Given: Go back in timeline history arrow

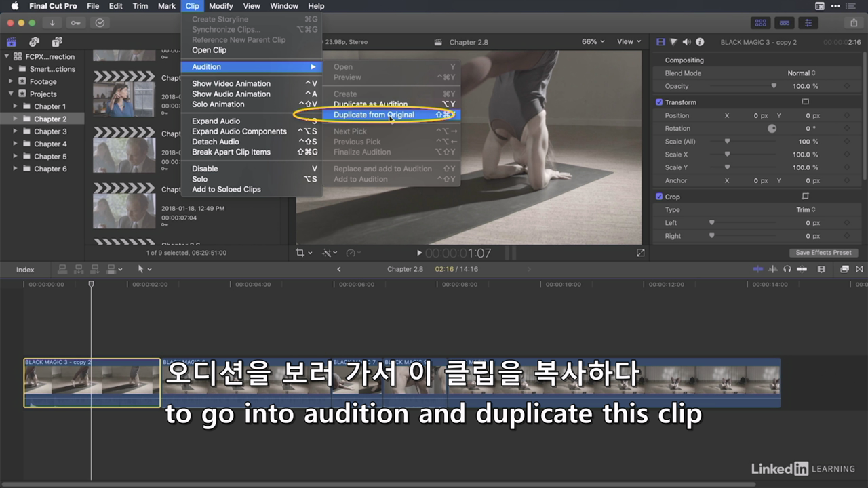Looking at the screenshot, I should coord(339,269).
